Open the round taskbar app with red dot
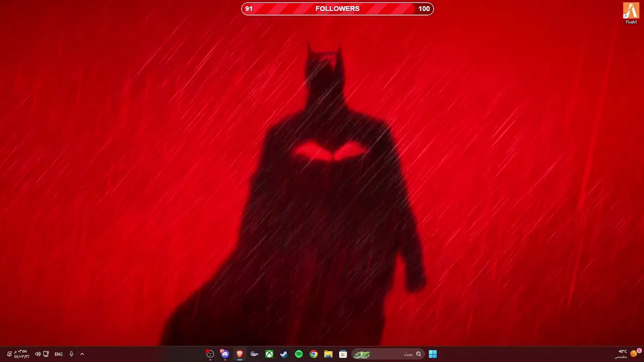 [x=210, y=354]
